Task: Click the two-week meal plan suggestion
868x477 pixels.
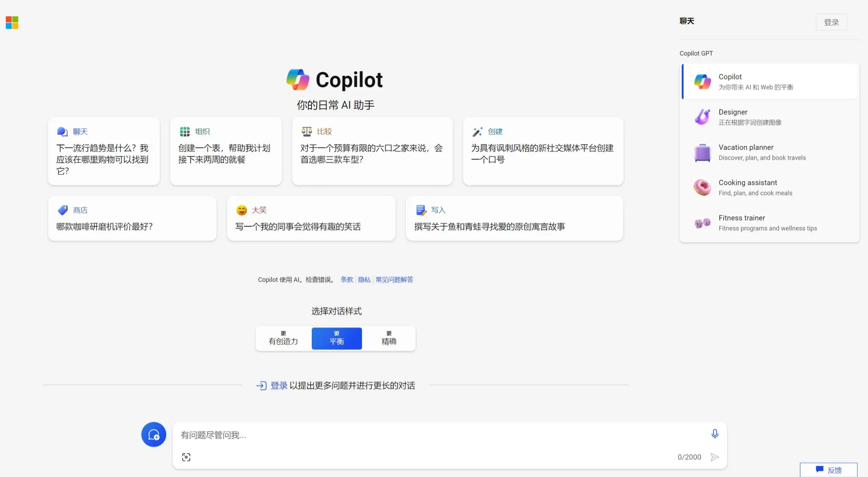Action: 224,154
